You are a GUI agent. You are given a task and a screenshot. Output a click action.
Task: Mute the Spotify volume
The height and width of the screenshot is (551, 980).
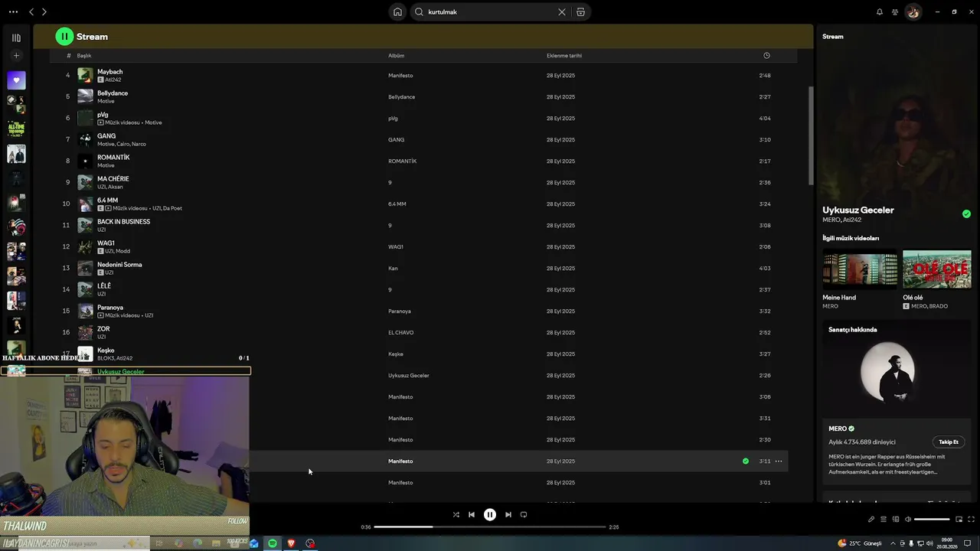[908, 520]
